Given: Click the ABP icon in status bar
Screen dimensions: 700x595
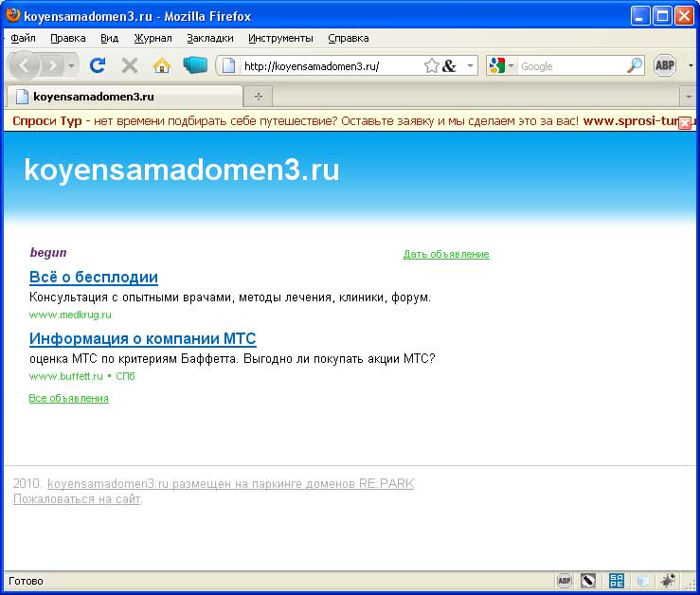Looking at the screenshot, I should (x=565, y=581).
